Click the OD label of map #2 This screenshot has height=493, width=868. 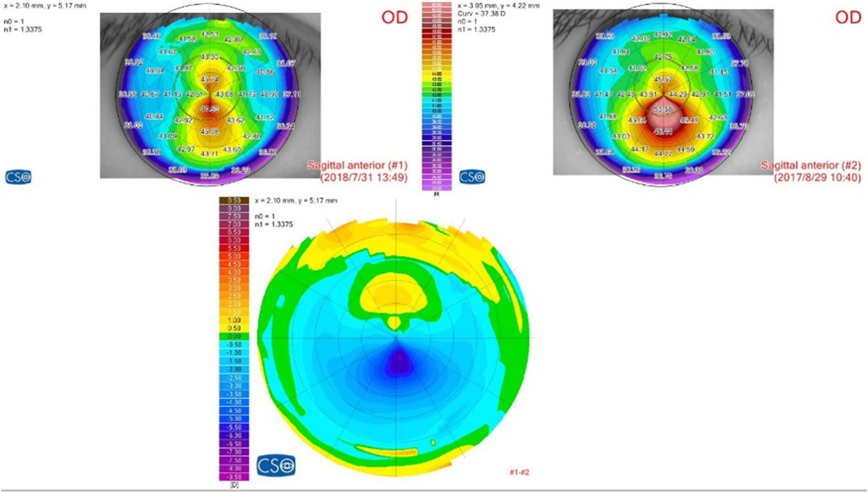click(848, 17)
